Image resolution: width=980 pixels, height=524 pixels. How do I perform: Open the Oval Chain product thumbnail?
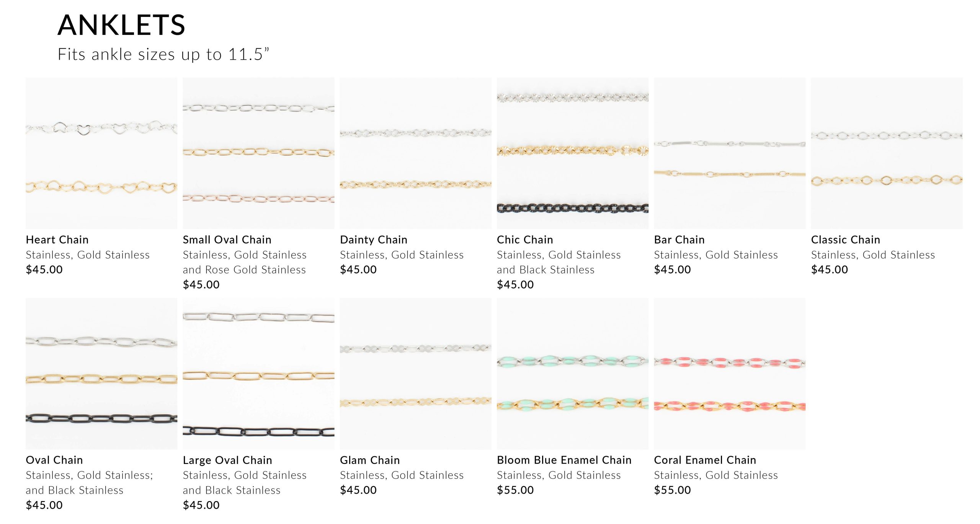[x=101, y=374]
